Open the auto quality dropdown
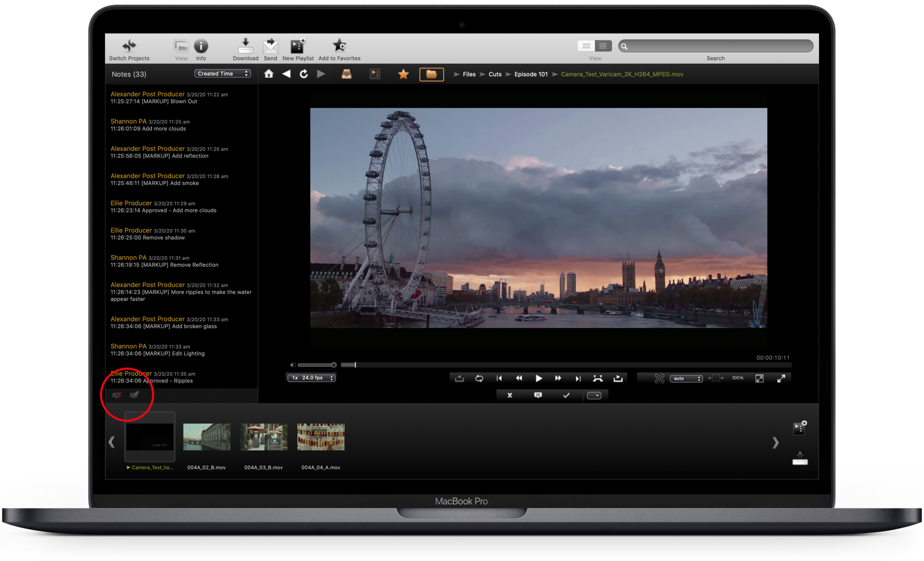924x561 pixels. coord(686,378)
